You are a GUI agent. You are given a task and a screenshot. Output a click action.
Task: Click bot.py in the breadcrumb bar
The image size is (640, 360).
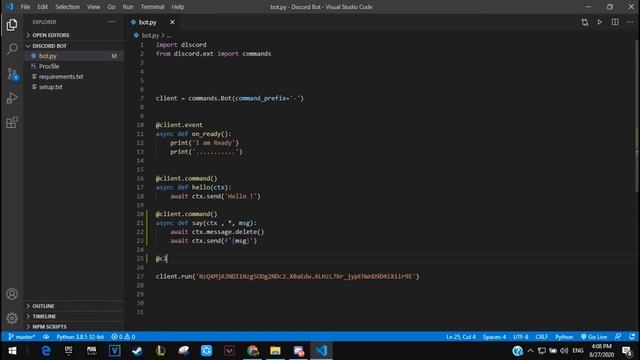pyautogui.click(x=150, y=36)
